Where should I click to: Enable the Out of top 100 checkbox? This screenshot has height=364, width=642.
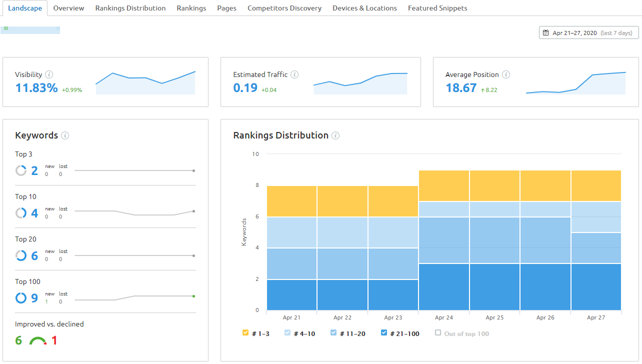438,332
